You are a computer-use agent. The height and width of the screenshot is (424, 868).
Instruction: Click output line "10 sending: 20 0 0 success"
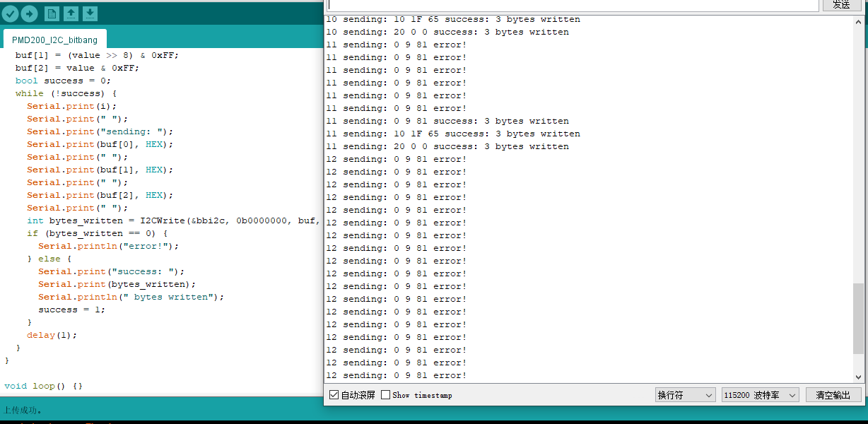point(447,32)
